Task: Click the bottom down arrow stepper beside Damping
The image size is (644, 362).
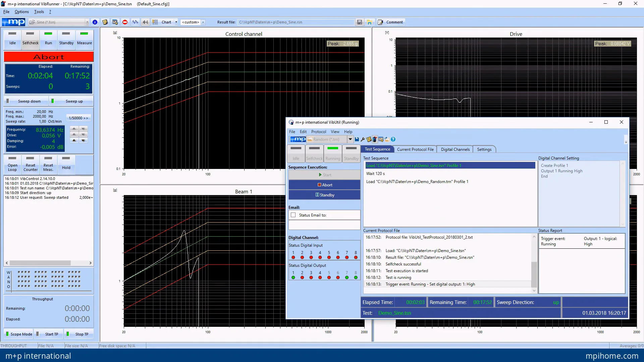Action: pyautogui.click(x=83, y=140)
